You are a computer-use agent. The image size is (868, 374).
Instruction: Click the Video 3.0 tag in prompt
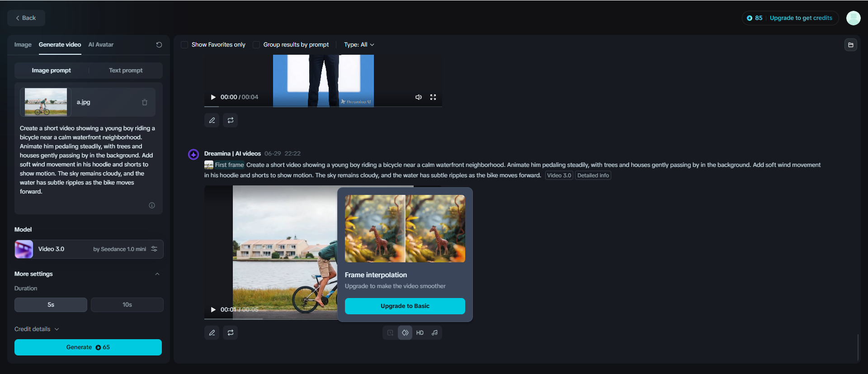click(559, 175)
